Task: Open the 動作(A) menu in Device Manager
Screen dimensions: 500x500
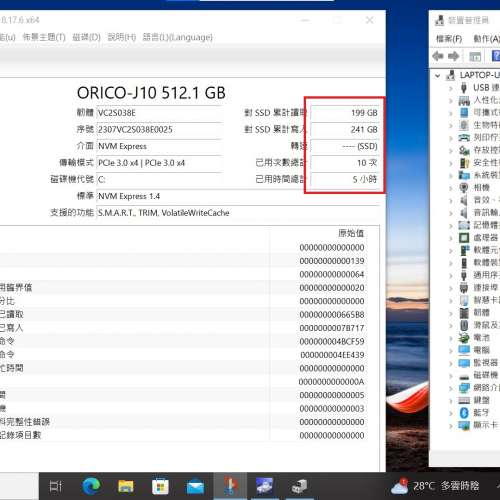Action: pyautogui.click(x=486, y=39)
